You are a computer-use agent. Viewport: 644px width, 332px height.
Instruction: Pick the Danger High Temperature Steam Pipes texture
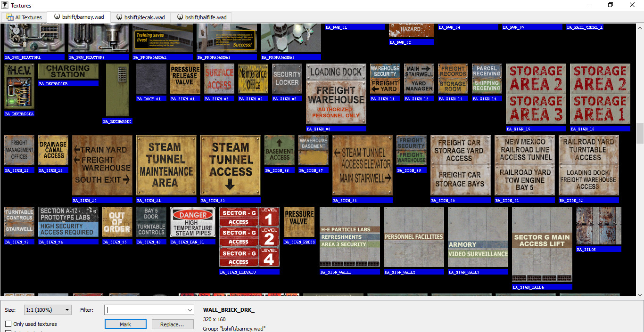click(192, 222)
